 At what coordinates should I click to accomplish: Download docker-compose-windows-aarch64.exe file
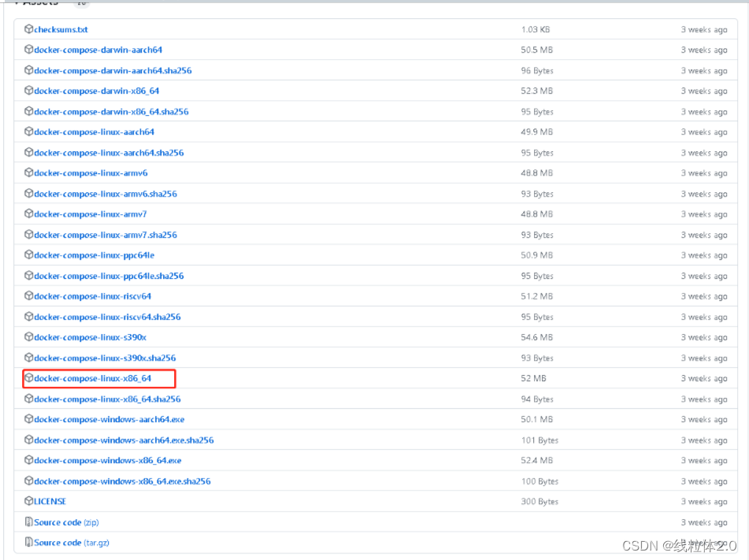(109, 420)
